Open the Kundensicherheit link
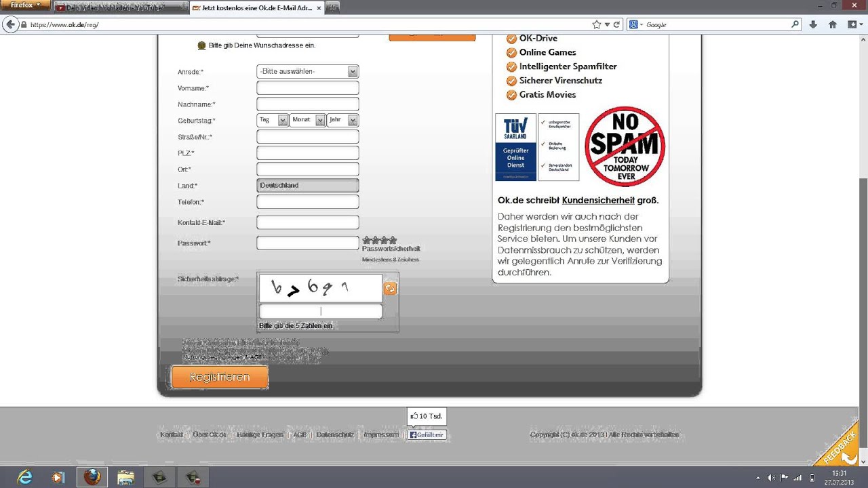 (x=598, y=200)
